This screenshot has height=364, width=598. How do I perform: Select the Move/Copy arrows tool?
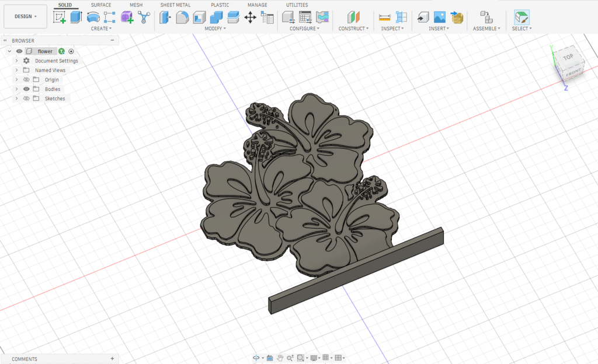click(250, 17)
